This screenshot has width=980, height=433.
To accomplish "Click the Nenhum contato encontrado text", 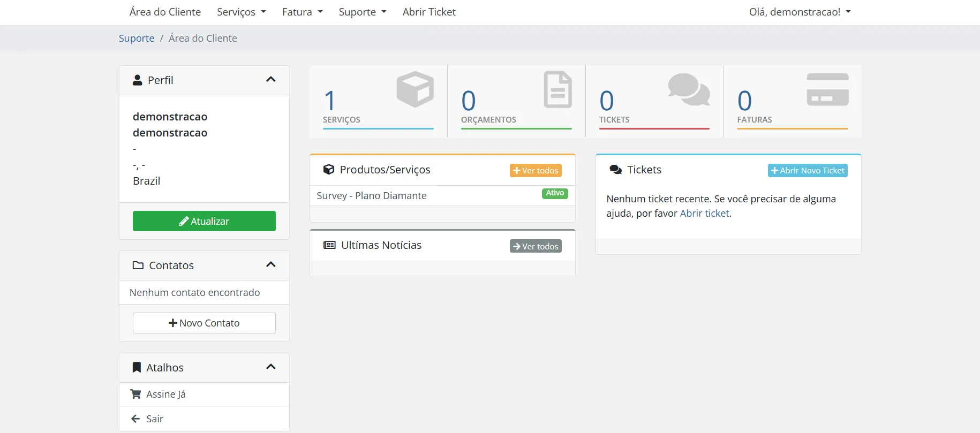I will [194, 293].
